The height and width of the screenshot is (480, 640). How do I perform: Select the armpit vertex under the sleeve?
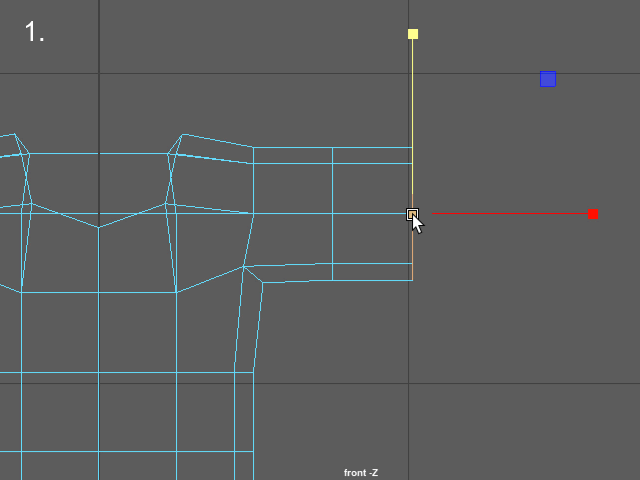[263, 282]
